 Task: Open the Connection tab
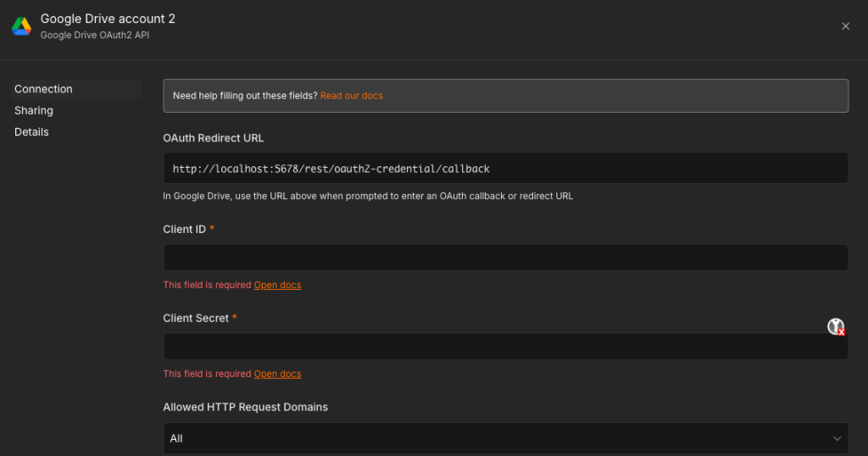point(76,88)
